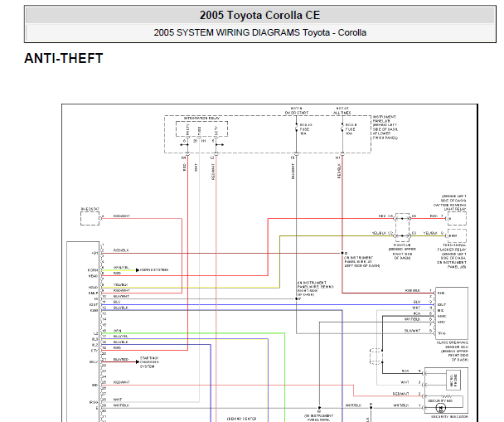This screenshot has height=422, width=504.
Task: Click the security indicator LED symbol
Action: pyautogui.click(x=441, y=408)
